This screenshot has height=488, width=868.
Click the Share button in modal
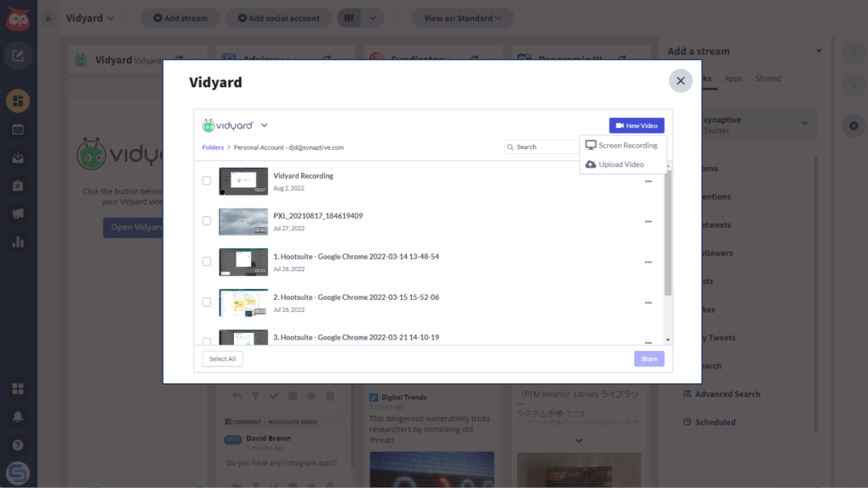click(x=648, y=359)
